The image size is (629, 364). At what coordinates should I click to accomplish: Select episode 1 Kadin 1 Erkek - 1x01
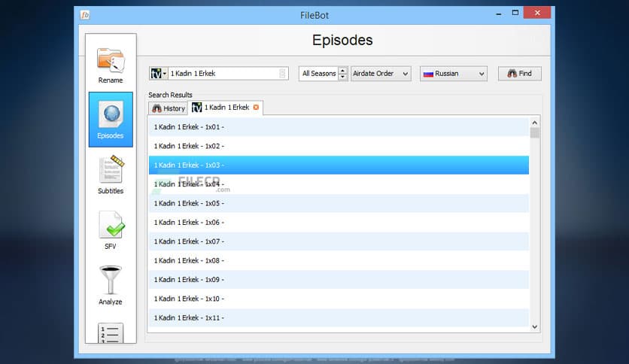coord(339,127)
